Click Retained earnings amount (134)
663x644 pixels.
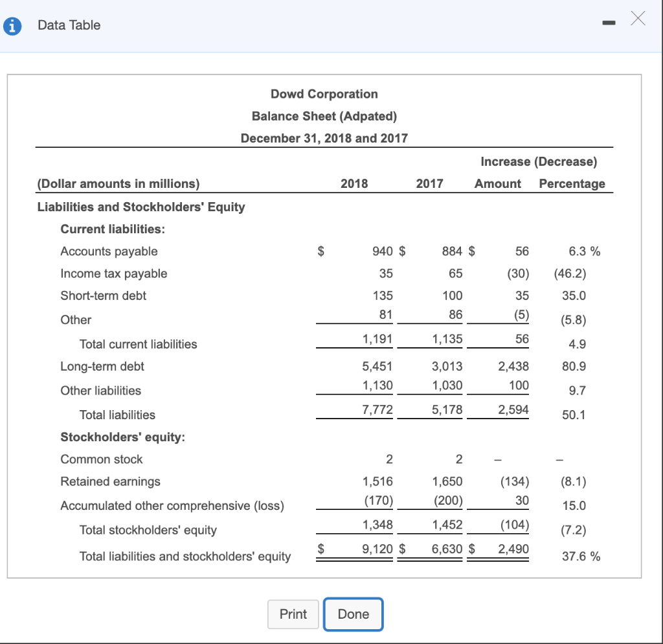point(515,481)
